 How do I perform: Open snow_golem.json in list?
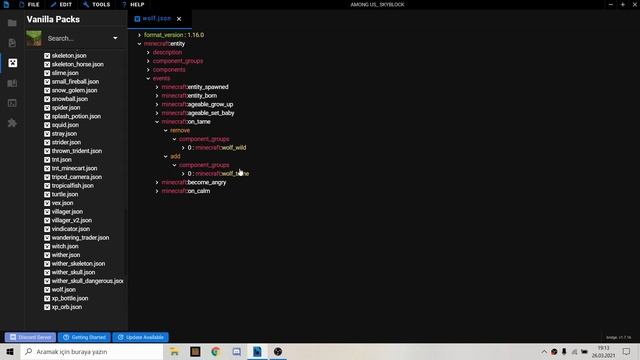[74, 90]
